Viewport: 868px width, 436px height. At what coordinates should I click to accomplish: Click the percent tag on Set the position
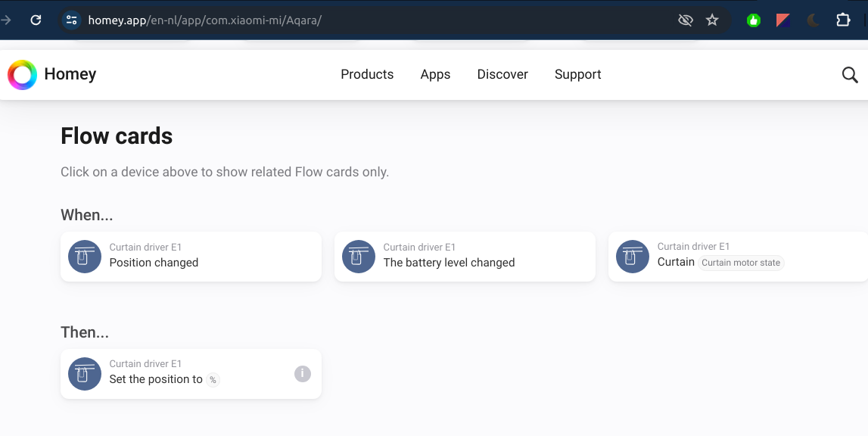pyautogui.click(x=213, y=380)
